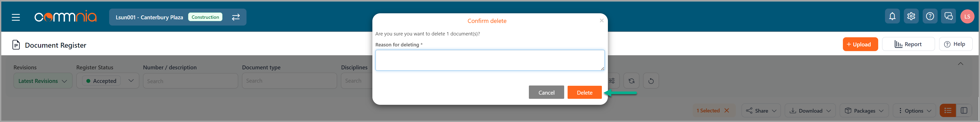Image resolution: width=980 pixels, height=122 pixels.
Task: Switch to split panel view layout
Action: [964, 111]
